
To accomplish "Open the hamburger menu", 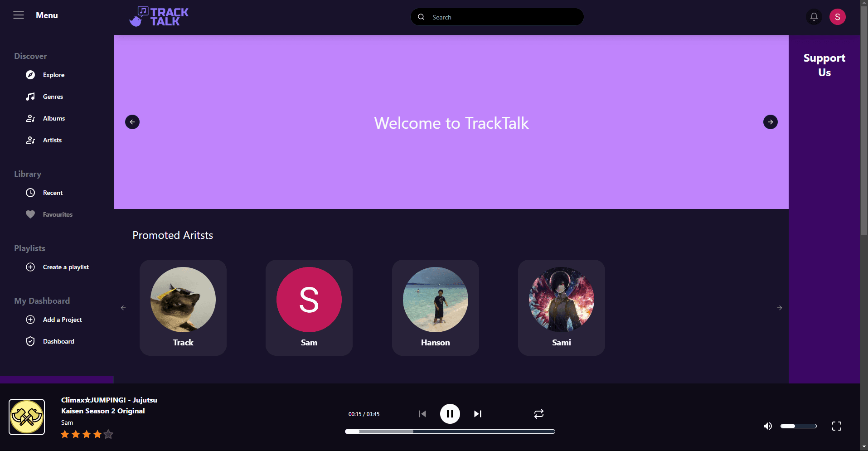I will tap(19, 15).
